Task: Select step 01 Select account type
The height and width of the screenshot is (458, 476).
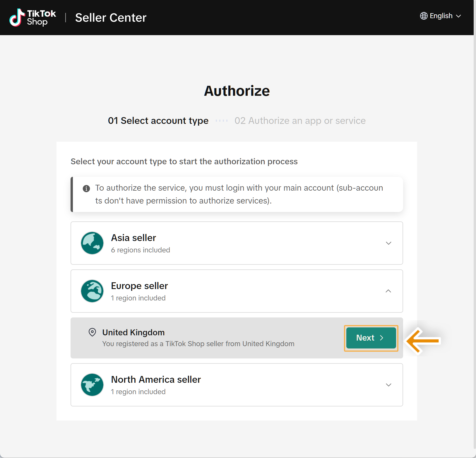Action: (x=158, y=121)
